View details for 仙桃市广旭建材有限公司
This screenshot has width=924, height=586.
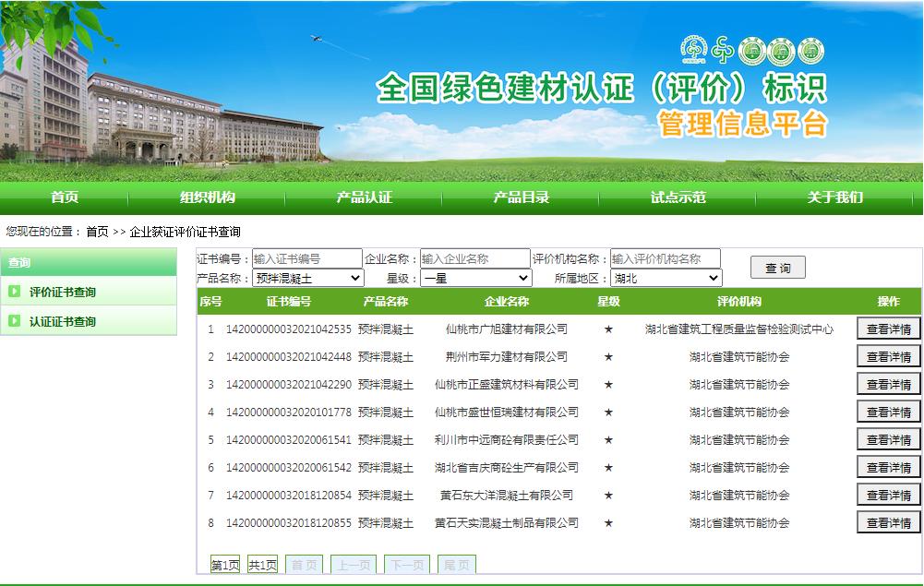pos(888,329)
